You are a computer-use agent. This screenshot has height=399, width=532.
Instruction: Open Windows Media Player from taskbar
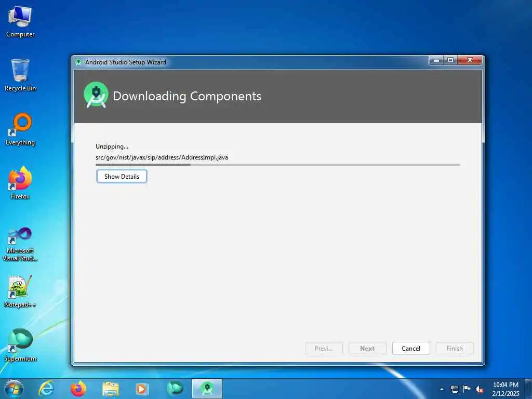tap(142, 389)
